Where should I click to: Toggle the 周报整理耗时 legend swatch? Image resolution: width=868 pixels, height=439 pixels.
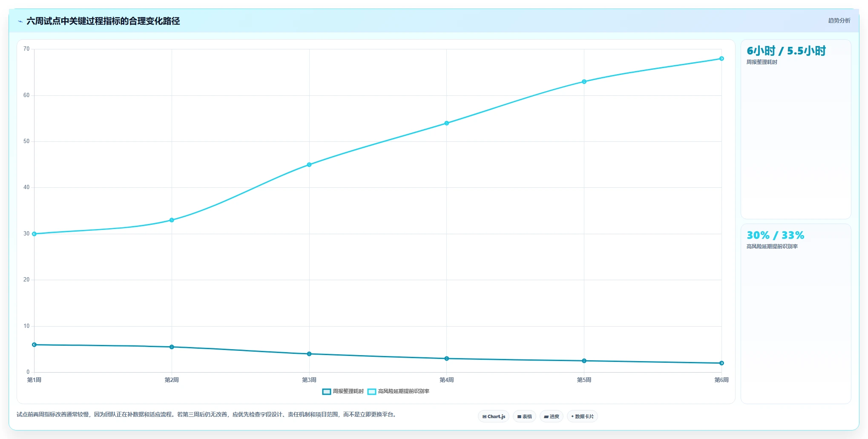pos(327,392)
